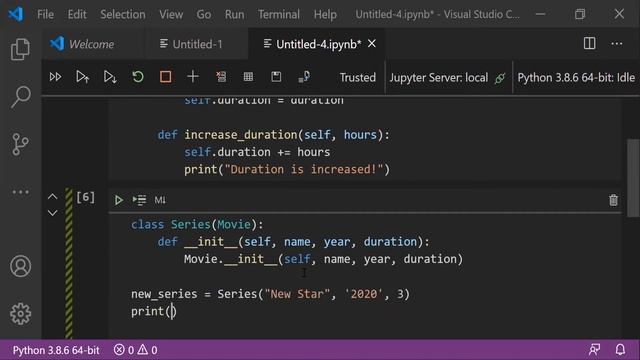Open the Edit menu
640x360 pixels.
click(77, 15)
